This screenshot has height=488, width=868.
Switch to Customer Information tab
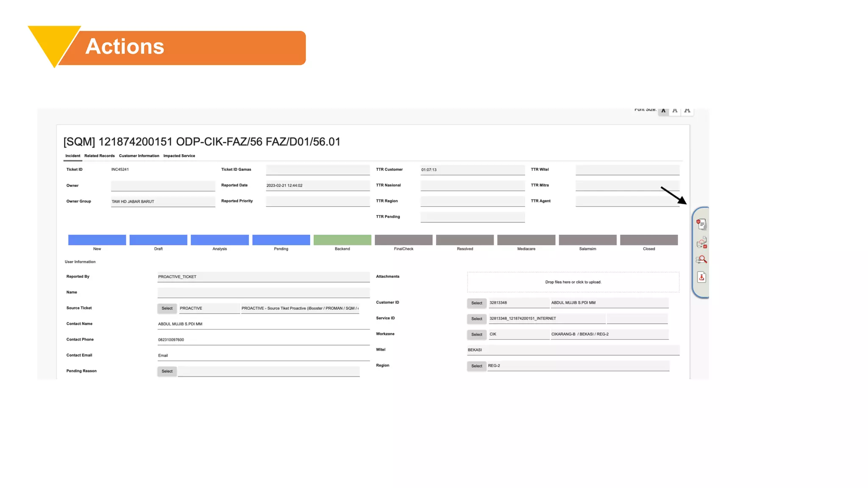(139, 156)
